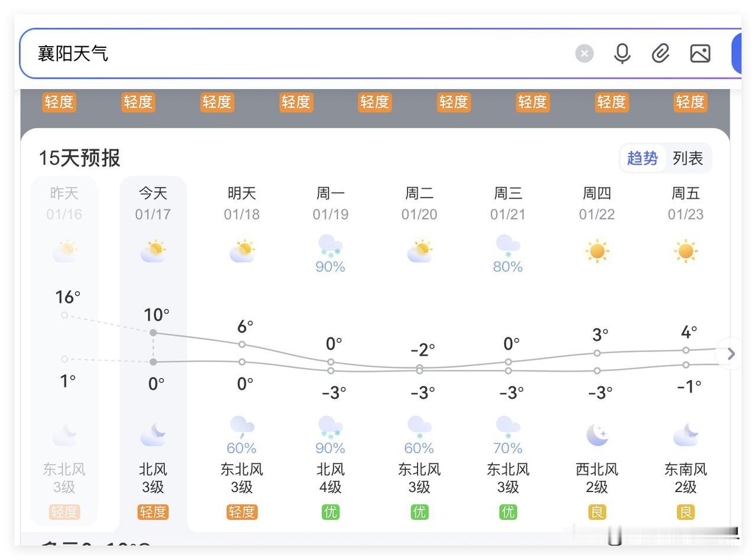Tap the microphone voice input icon
The width and height of the screenshot is (756, 560).
(622, 54)
